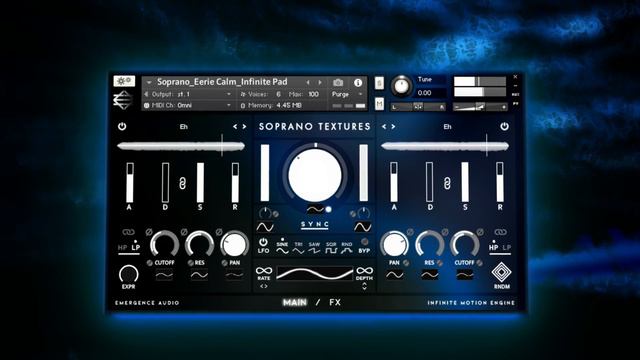The image size is (640, 360).
Task: Click the EXPR expression knob
Action: [129, 273]
